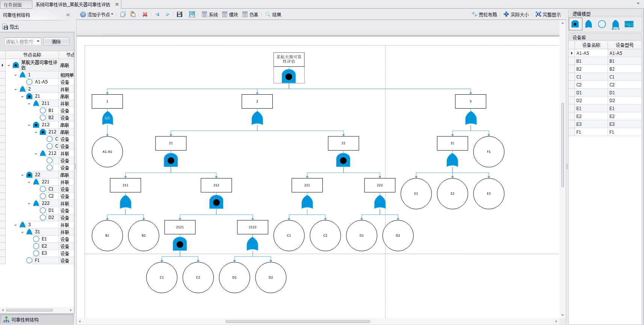Screen dimensions: 644x325
Task: Click the E2 device circle in diagram
Action: [x=452, y=193]
